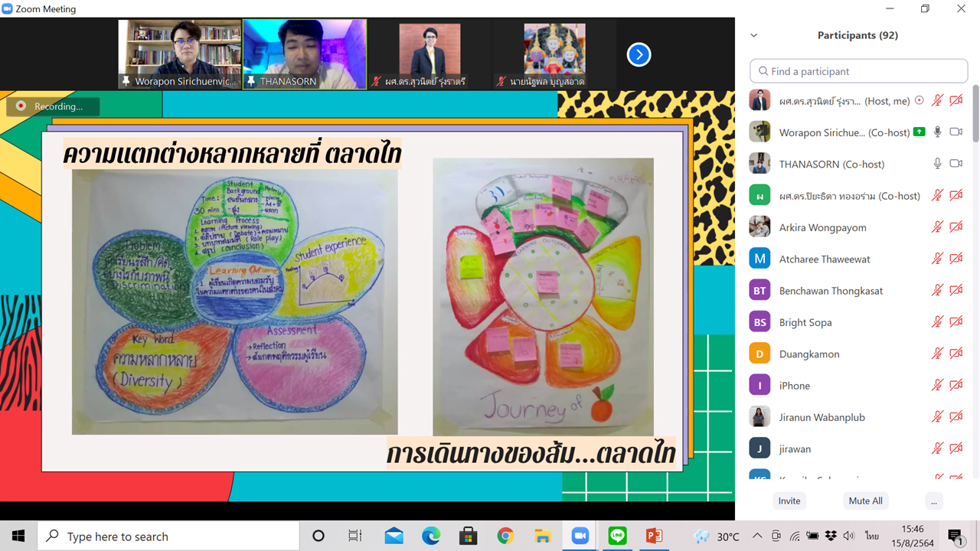Collapse the Participants panel chevron
The width and height of the screenshot is (980, 551).
point(754,35)
